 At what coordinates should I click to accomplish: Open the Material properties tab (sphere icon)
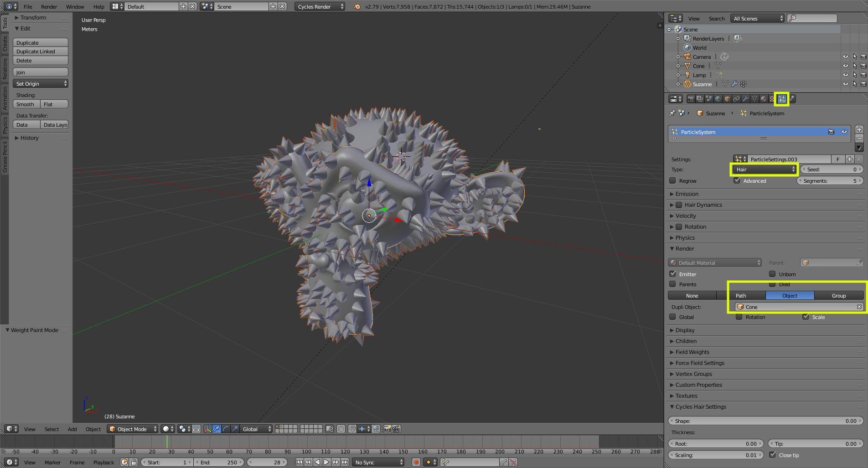pyautogui.click(x=764, y=99)
